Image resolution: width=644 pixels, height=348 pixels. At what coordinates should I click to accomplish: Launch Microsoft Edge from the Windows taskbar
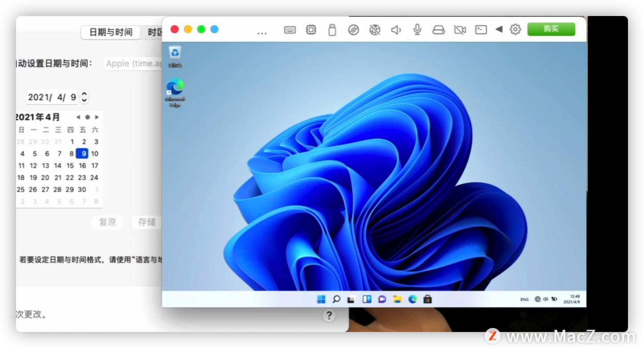point(412,299)
